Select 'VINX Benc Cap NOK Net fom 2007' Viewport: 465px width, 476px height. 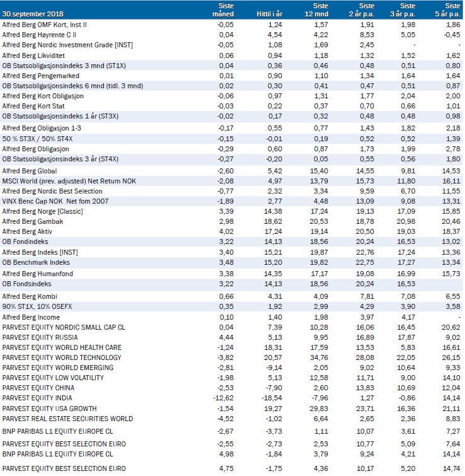point(55,201)
